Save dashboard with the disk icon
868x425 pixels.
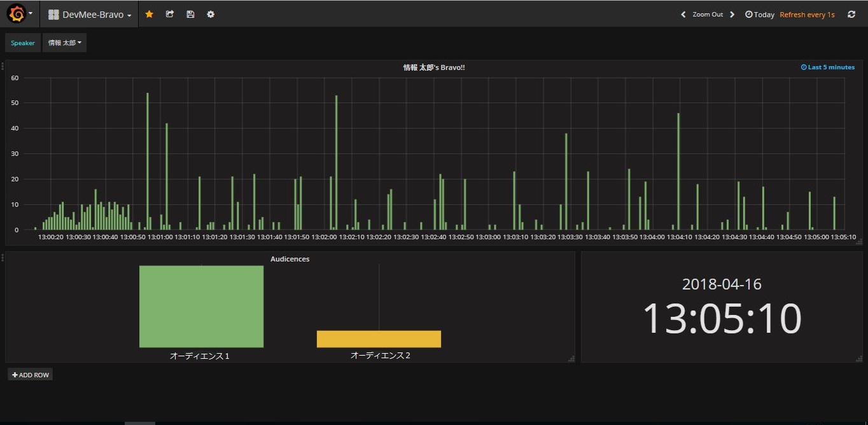190,14
